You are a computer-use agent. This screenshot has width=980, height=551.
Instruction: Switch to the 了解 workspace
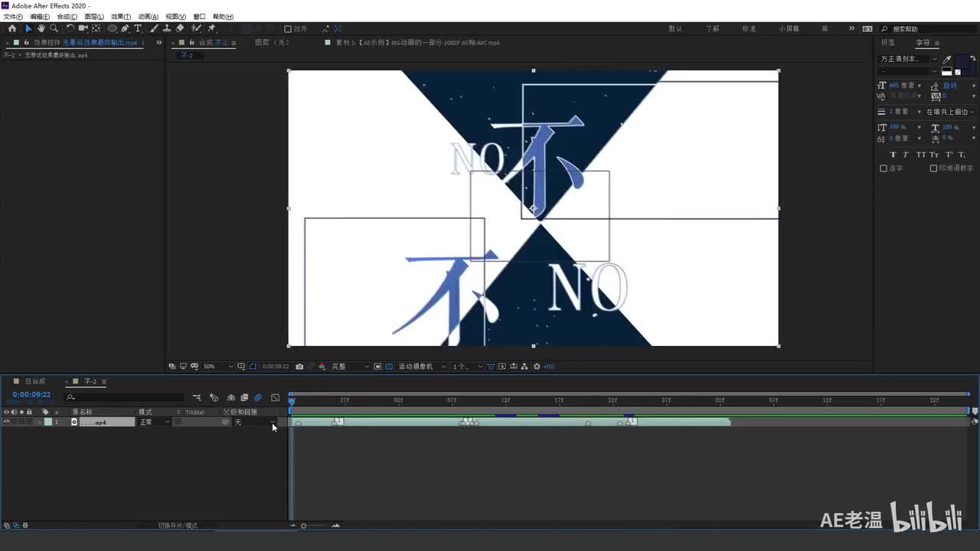tap(713, 28)
